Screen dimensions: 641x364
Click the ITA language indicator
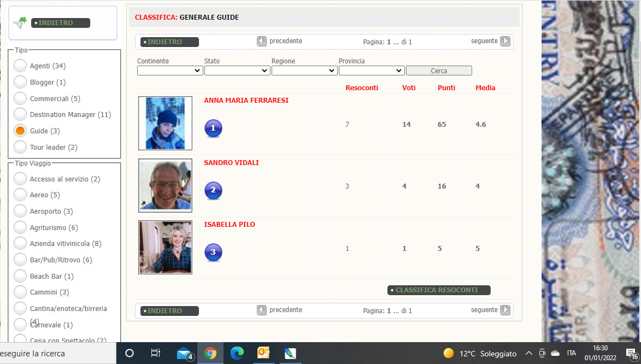coord(571,353)
